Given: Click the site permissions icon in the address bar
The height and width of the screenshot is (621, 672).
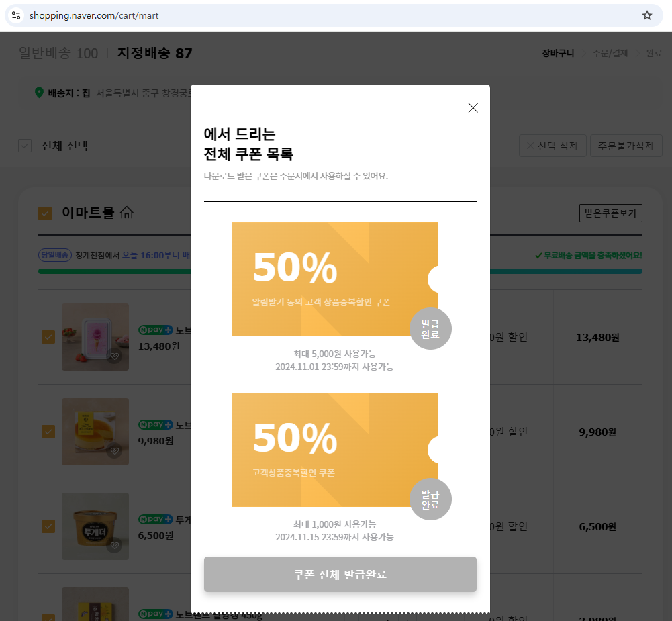Looking at the screenshot, I should click(15, 15).
